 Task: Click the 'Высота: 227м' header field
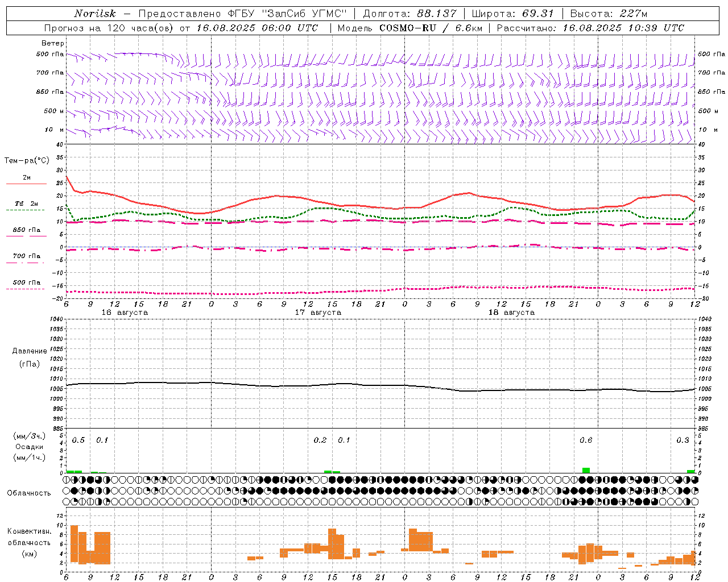tap(609, 14)
